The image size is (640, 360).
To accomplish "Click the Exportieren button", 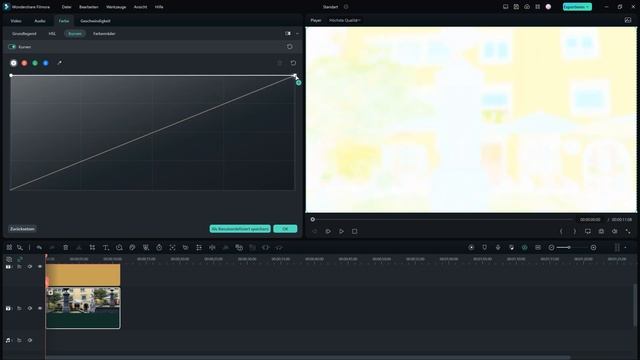I will tap(577, 7).
